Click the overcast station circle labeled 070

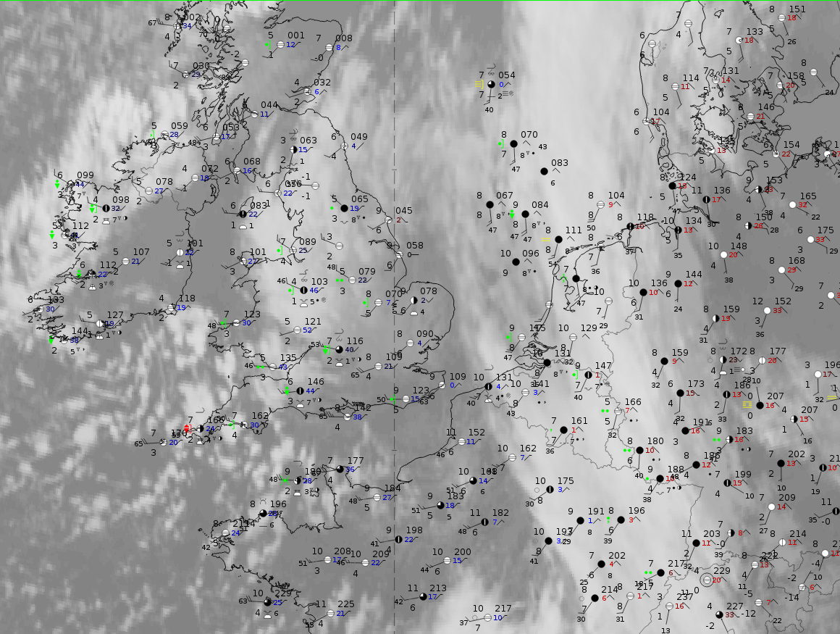point(513,144)
